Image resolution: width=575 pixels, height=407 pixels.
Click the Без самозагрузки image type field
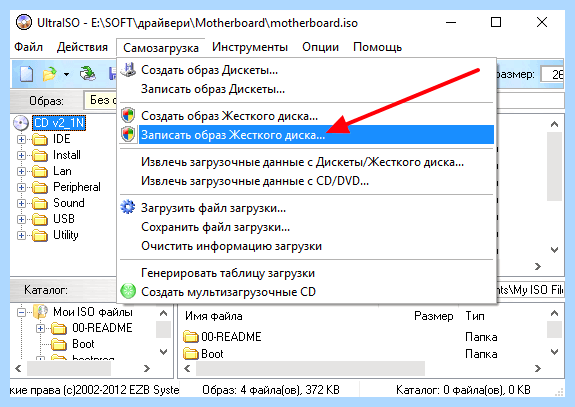coord(100,100)
